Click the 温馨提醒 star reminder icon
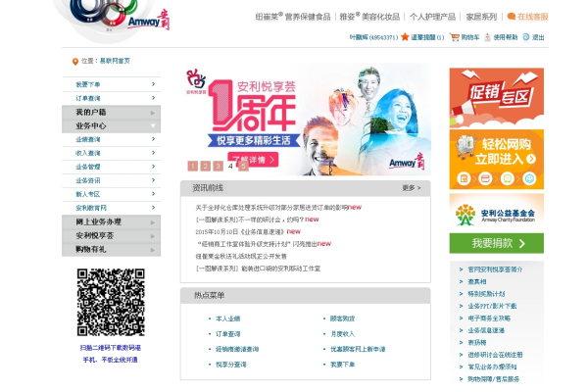 coord(405,37)
